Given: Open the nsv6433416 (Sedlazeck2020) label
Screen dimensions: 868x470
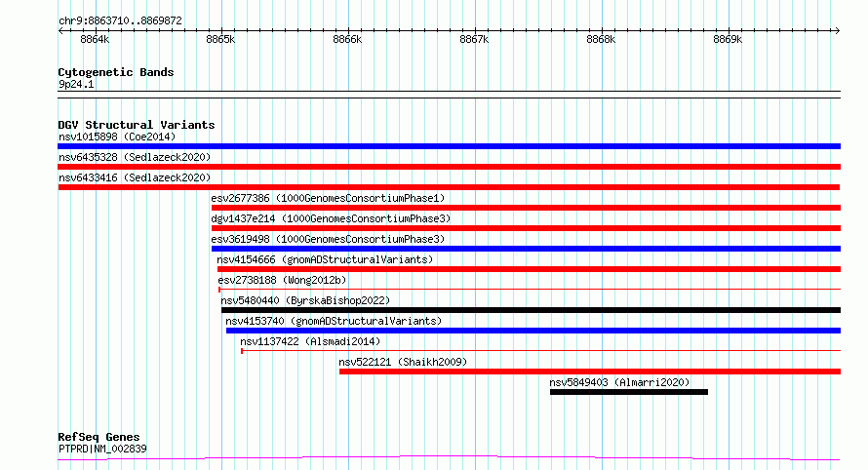Looking at the screenshot, I should [135, 177].
